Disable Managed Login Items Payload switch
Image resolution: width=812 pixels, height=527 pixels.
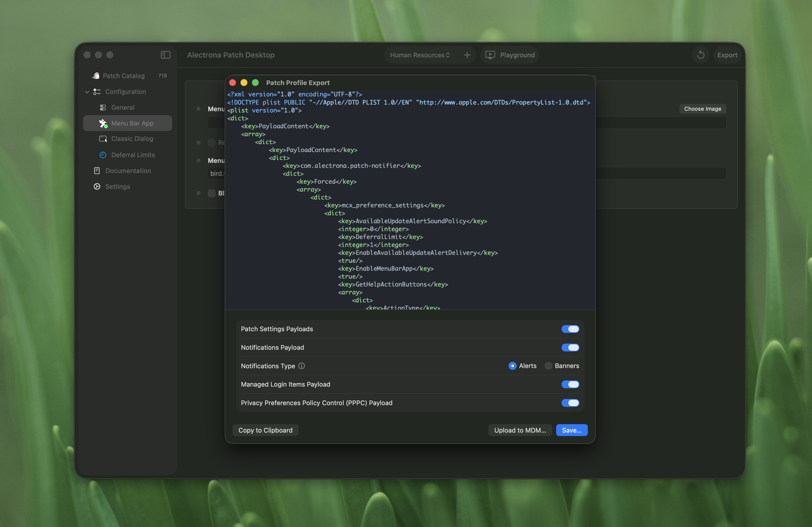pyautogui.click(x=570, y=384)
